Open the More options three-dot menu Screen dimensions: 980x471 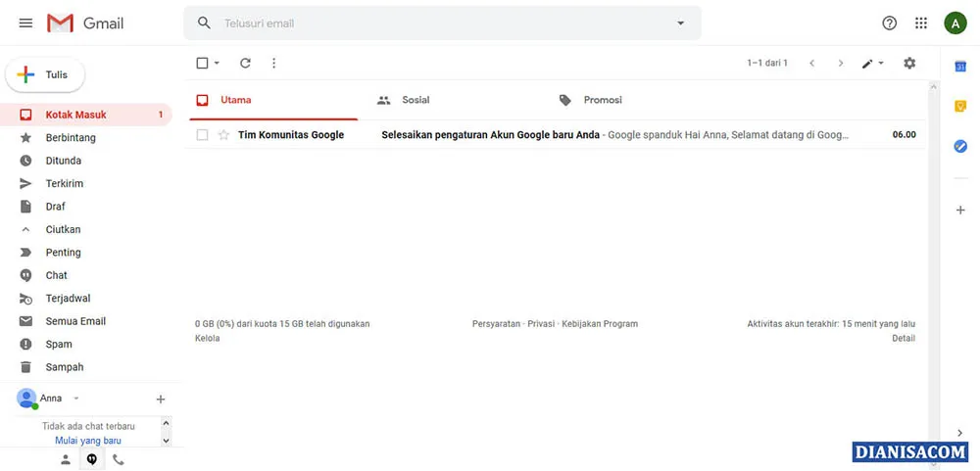click(273, 63)
